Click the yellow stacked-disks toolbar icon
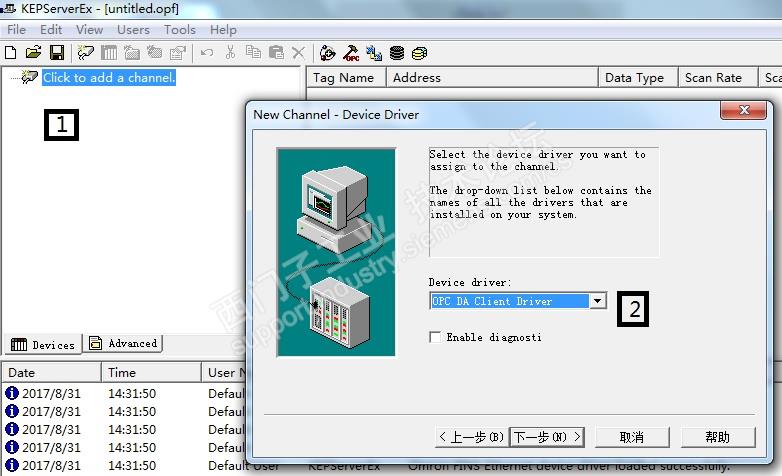The height and width of the screenshot is (476, 782). tap(419, 53)
